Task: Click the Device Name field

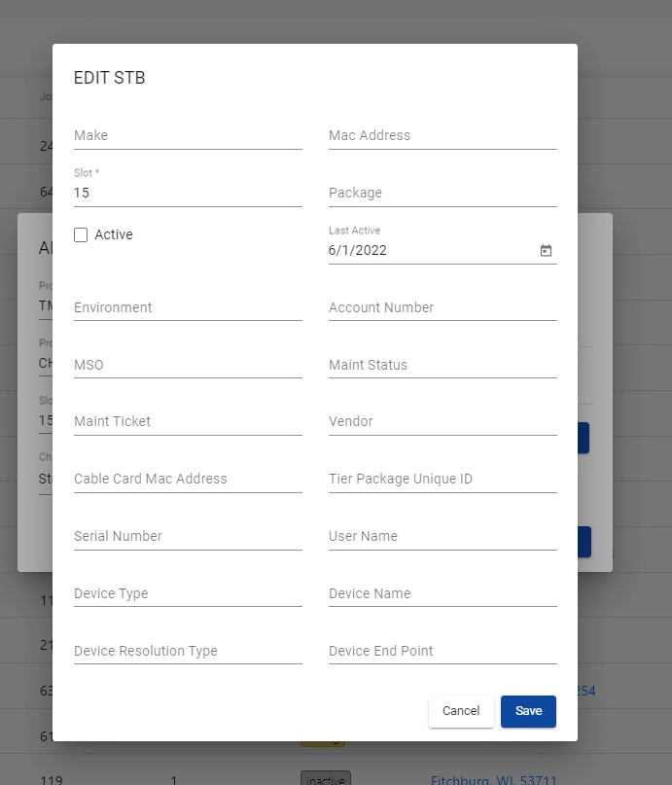Action: pos(442,593)
